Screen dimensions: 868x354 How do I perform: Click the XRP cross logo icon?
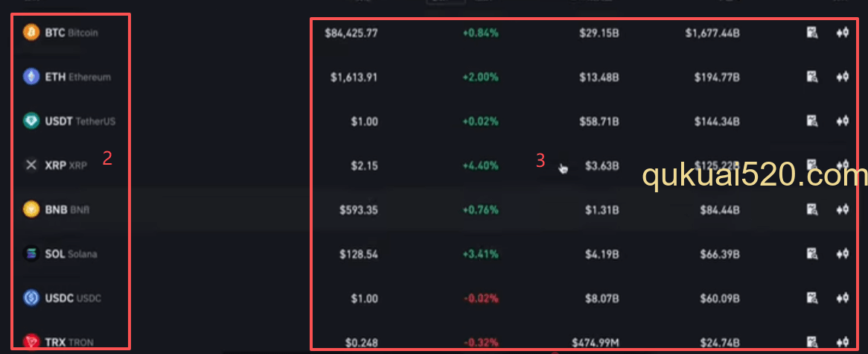click(x=31, y=165)
